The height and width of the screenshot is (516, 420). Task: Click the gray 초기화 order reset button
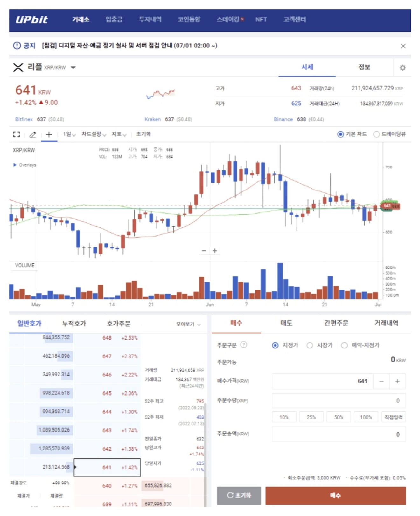[x=239, y=495]
